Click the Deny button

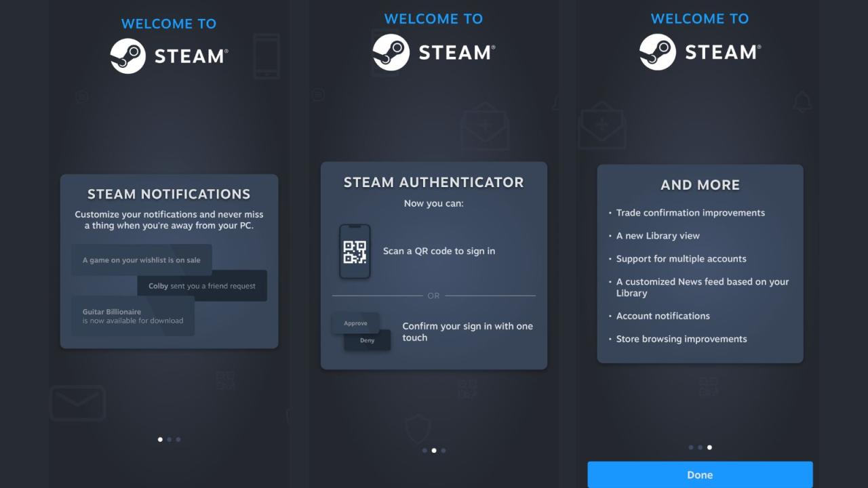366,341
